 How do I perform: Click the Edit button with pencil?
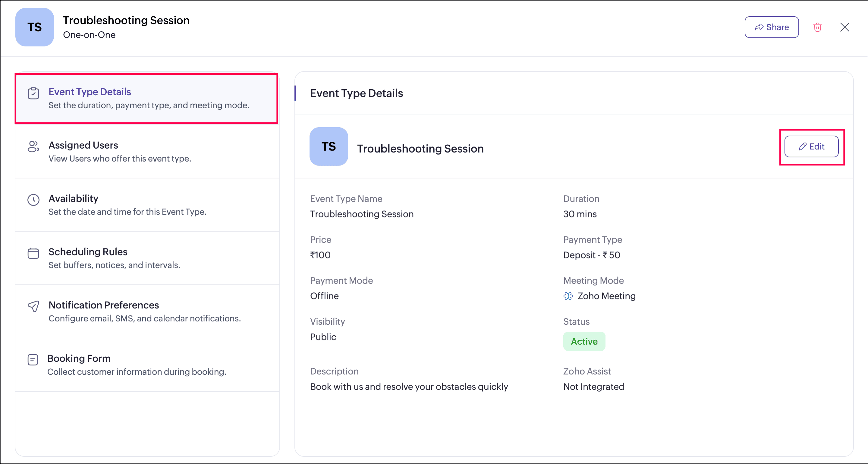click(x=811, y=147)
